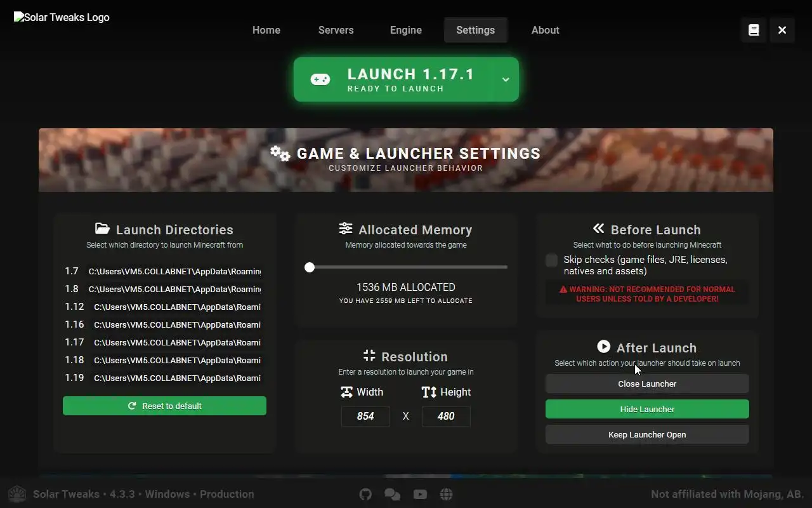Open the logs book icon
This screenshot has height=508, width=812.
coord(754,30)
